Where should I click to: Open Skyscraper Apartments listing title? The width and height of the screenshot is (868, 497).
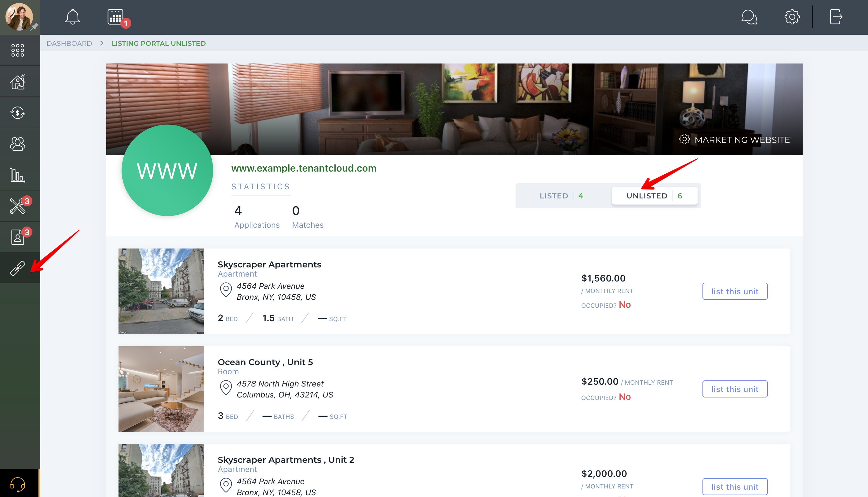pos(269,264)
